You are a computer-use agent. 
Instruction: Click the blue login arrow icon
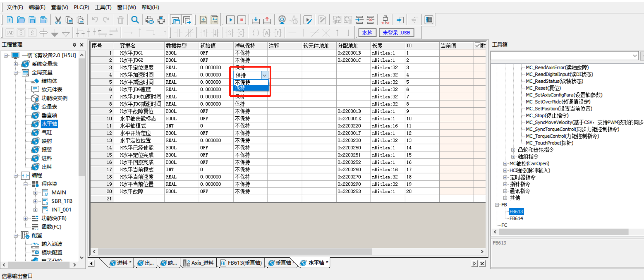400,20
